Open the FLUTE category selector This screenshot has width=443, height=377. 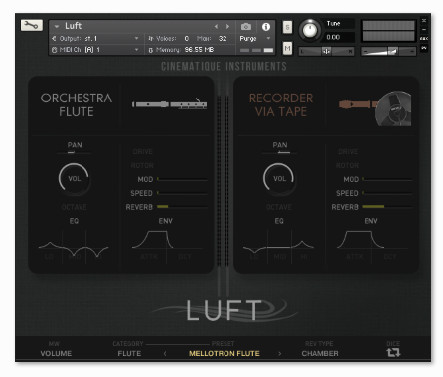pyautogui.click(x=129, y=353)
